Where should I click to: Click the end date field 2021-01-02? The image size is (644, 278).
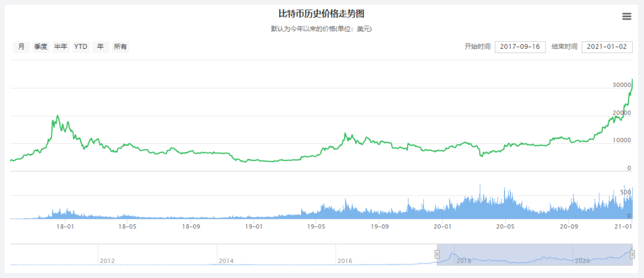pos(607,47)
